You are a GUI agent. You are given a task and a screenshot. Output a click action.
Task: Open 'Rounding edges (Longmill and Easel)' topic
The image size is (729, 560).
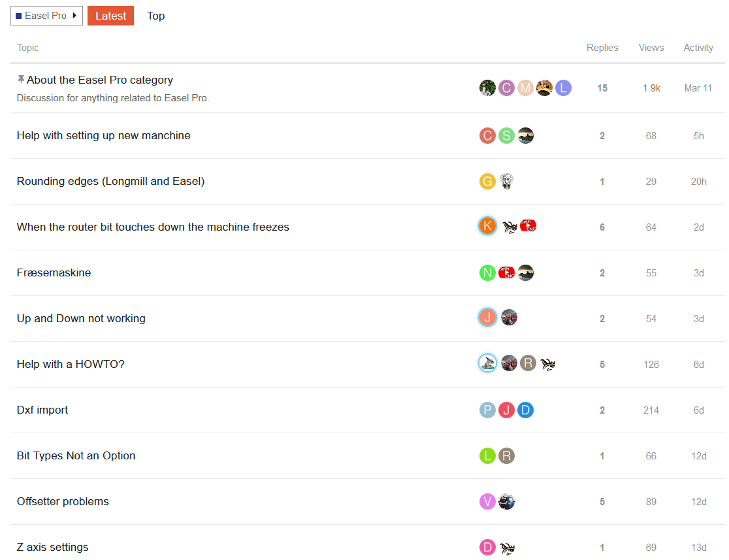[110, 181]
